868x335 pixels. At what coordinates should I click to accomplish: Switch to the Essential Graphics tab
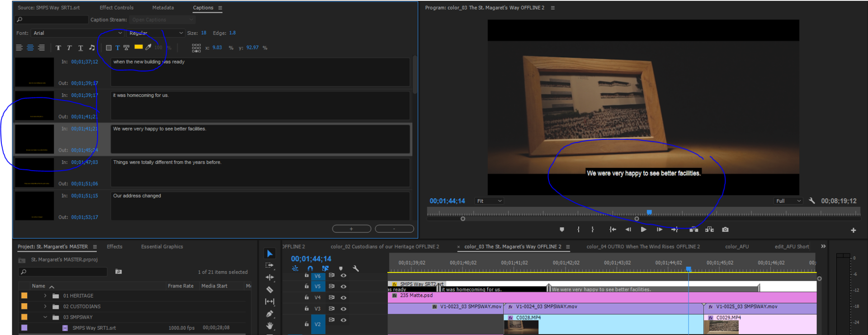(x=162, y=247)
